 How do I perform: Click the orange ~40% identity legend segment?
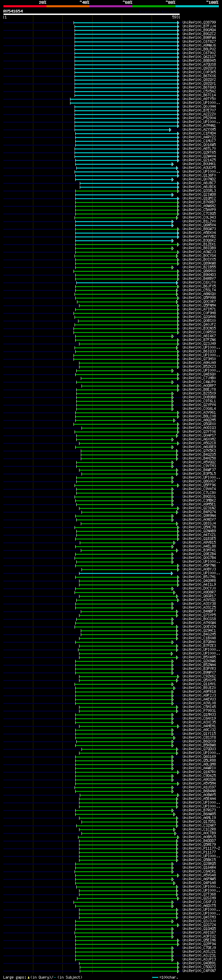coord(68,6)
